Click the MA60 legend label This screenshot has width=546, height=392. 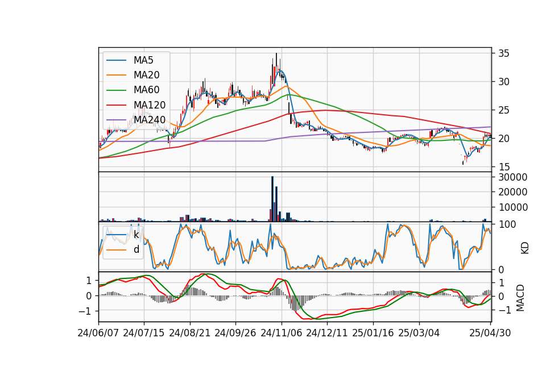(x=146, y=90)
